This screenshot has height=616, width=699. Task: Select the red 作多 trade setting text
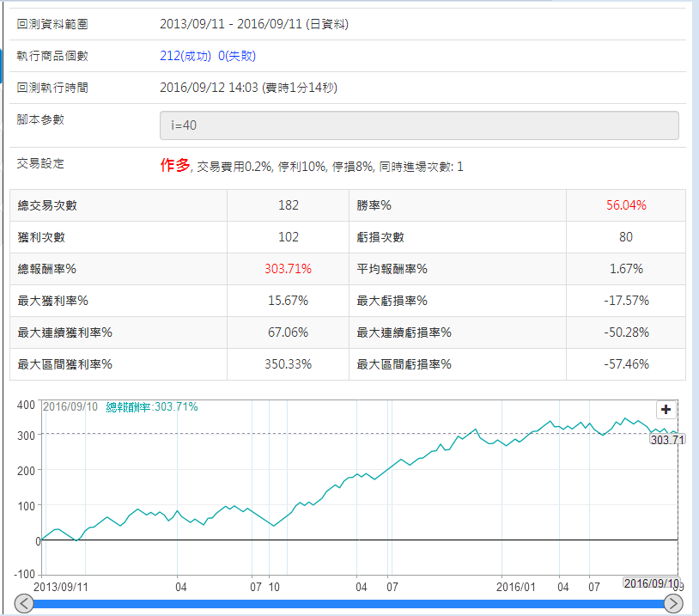pyautogui.click(x=174, y=166)
